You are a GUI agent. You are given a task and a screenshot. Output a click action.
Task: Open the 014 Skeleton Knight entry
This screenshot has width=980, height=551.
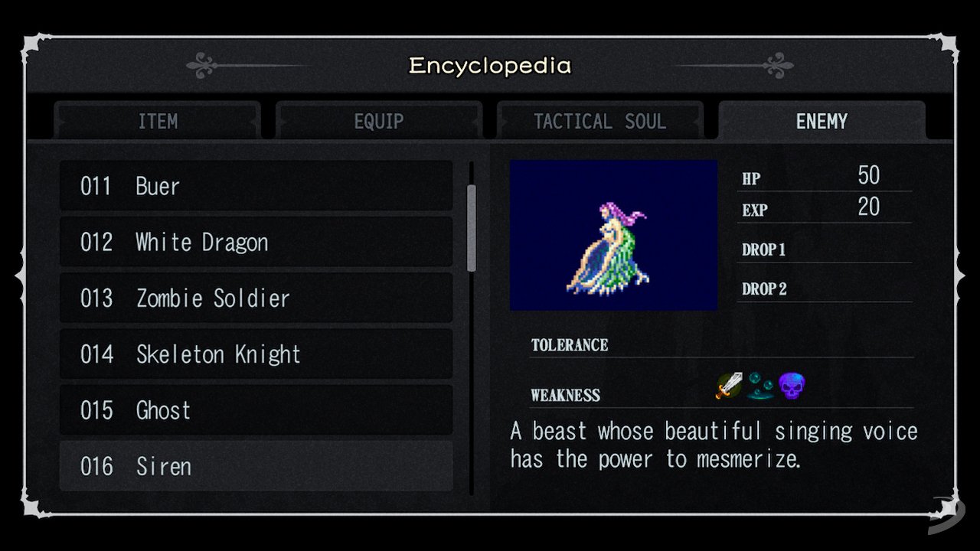click(256, 354)
